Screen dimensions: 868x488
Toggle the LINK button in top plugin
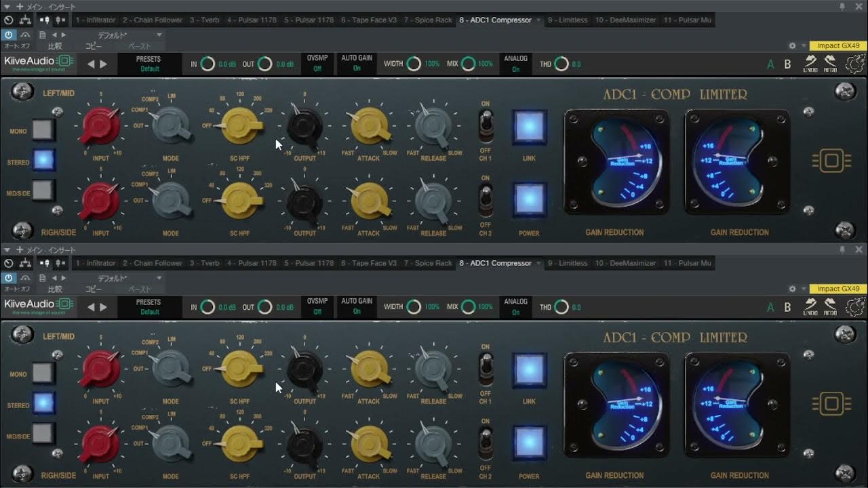tap(529, 127)
